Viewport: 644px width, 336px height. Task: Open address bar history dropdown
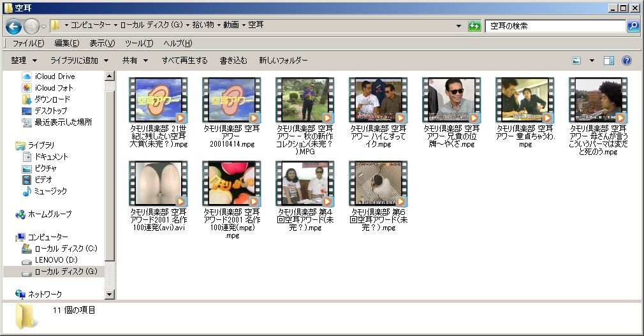pos(458,26)
